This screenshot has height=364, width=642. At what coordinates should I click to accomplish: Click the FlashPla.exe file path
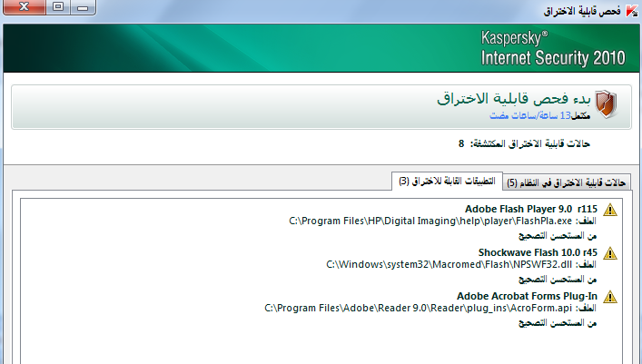(430, 221)
